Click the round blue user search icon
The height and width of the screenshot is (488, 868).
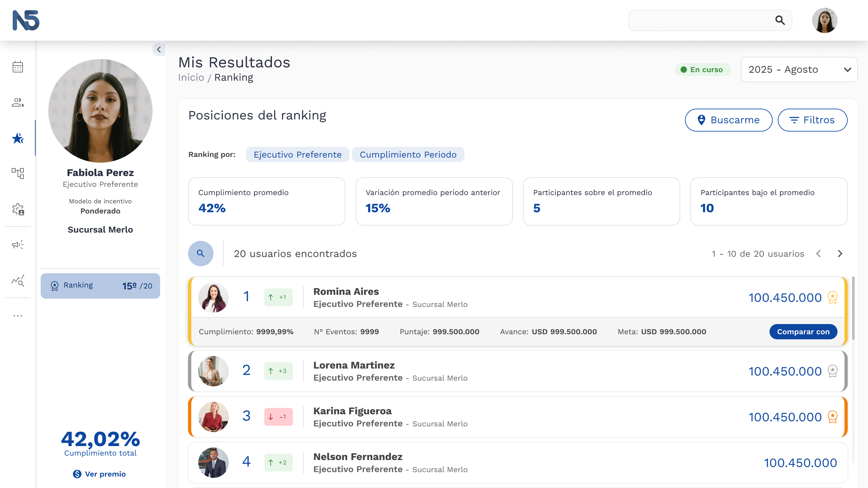pos(200,254)
